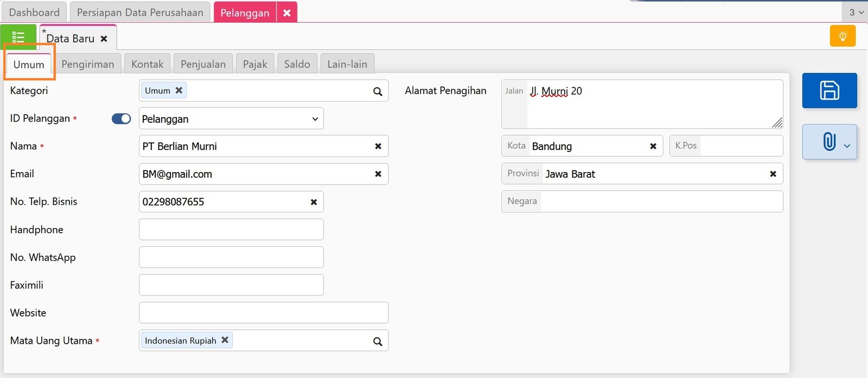
Task: Click the paperclip attachment icon
Action: point(828,142)
